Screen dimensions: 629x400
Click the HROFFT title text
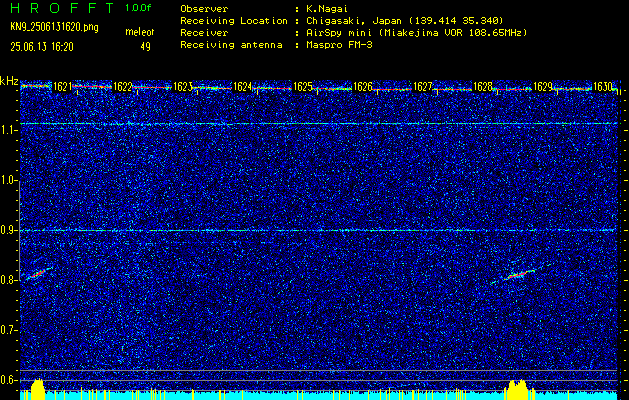(62, 8)
